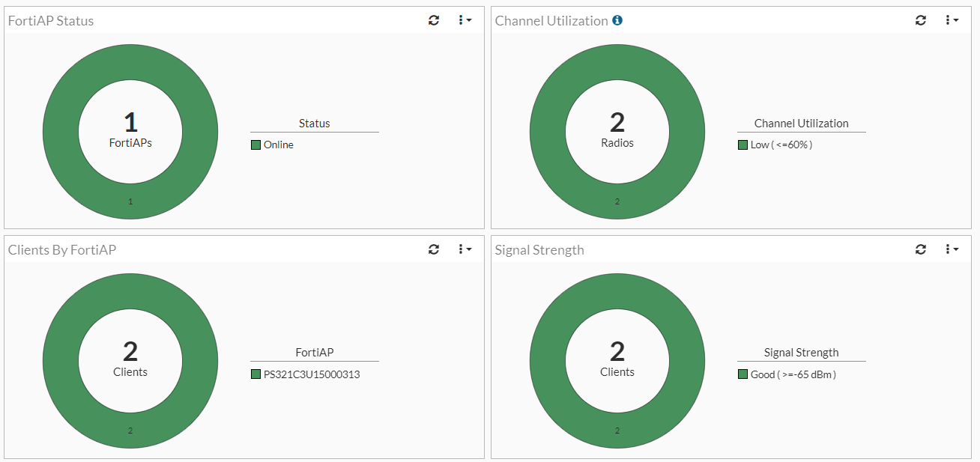Click the FortiAP Status donut ring
This screenshot has width=980, height=462.
coord(60,131)
